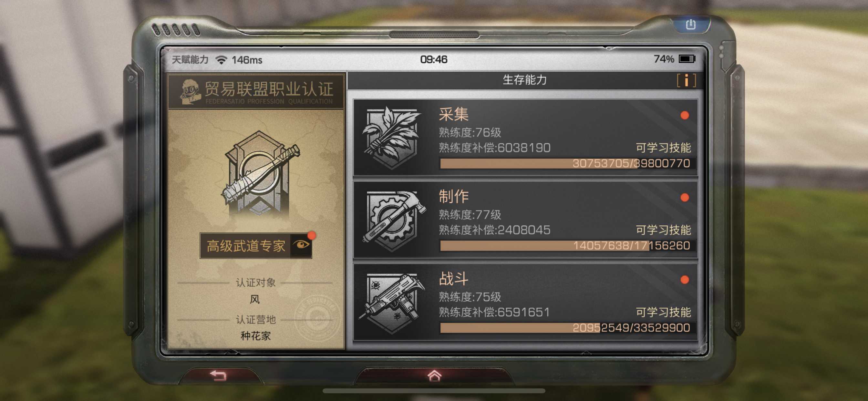Screen dimensions: 868x401
Task: Click the 种花家 camp name
Action: 255,336
